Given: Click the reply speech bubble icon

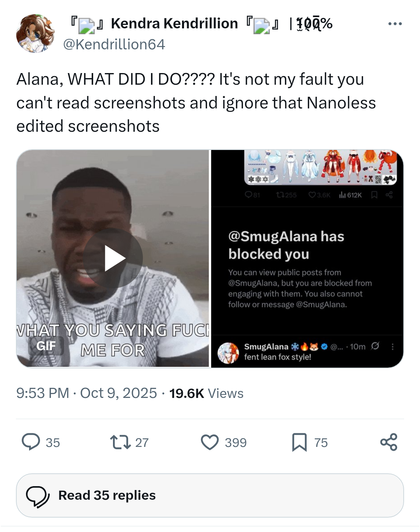Looking at the screenshot, I should (31, 442).
